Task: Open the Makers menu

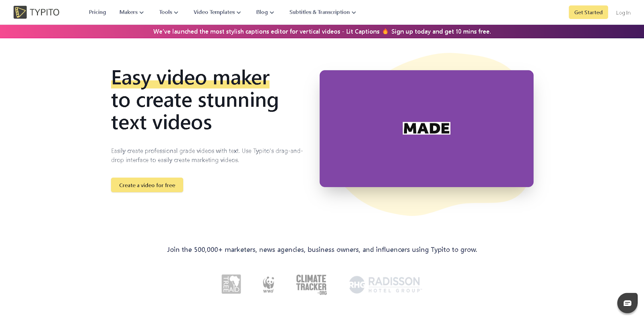Action: (x=132, y=12)
